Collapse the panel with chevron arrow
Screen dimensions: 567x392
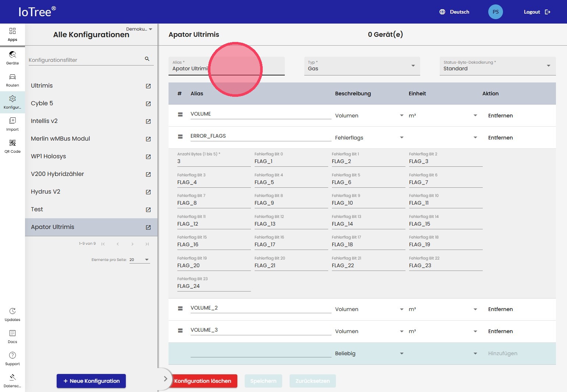166,379
